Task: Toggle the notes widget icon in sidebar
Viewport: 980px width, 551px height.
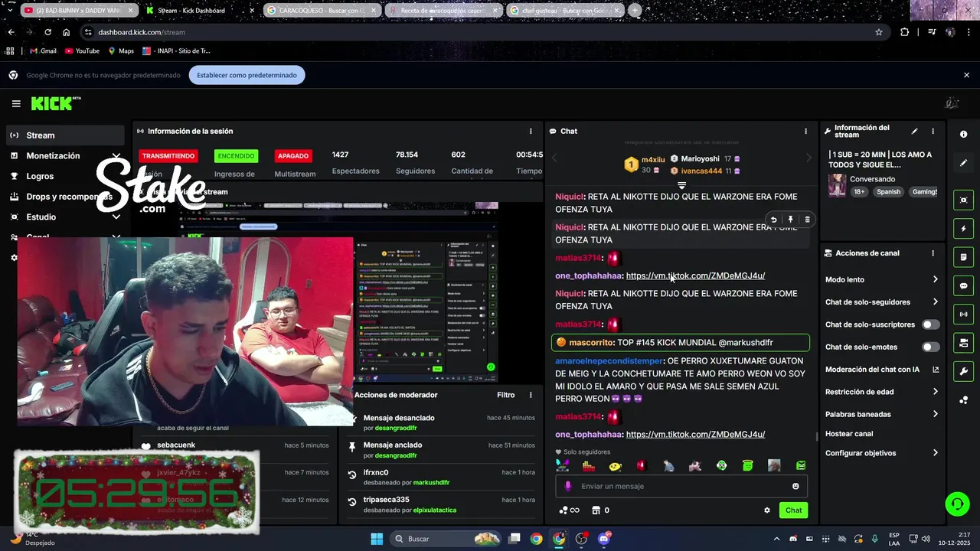Action: pos(963,256)
